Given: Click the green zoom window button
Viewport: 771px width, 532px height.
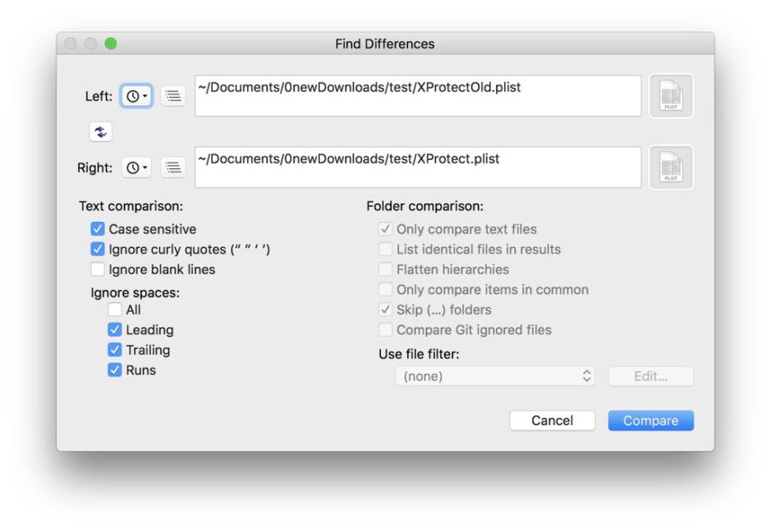Looking at the screenshot, I should click(x=110, y=44).
